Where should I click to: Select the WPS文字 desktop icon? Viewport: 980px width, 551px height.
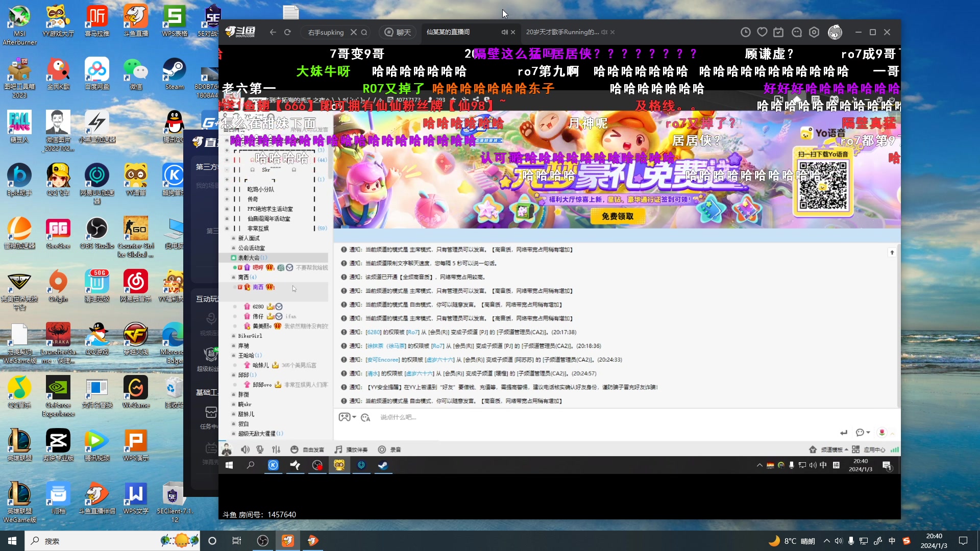click(136, 498)
